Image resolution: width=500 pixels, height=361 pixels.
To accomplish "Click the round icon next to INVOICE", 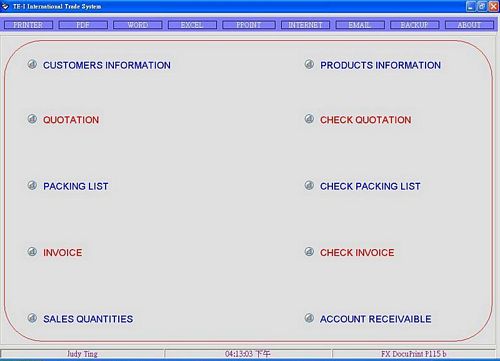I will coord(32,251).
